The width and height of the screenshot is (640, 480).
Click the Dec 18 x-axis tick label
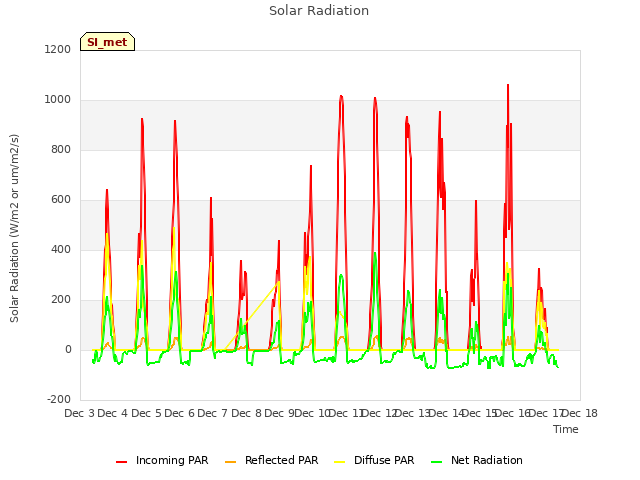pyautogui.click(x=580, y=413)
